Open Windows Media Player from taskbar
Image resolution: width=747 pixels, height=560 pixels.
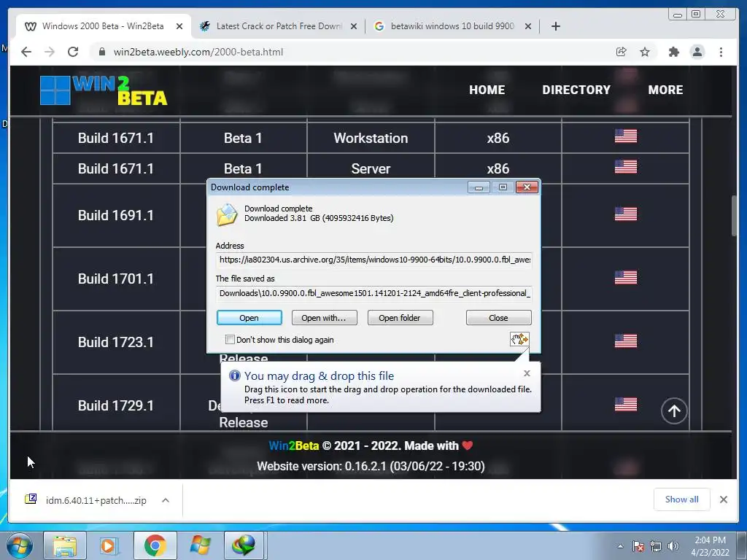[109, 545]
